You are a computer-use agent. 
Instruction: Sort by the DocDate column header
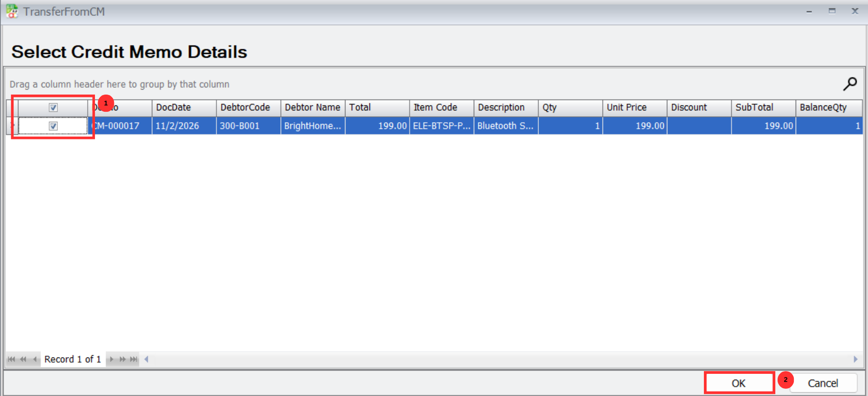[184, 108]
